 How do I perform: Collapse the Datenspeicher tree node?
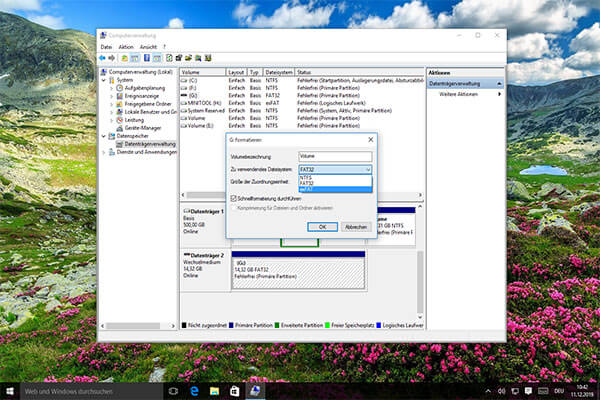[x=104, y=136]
